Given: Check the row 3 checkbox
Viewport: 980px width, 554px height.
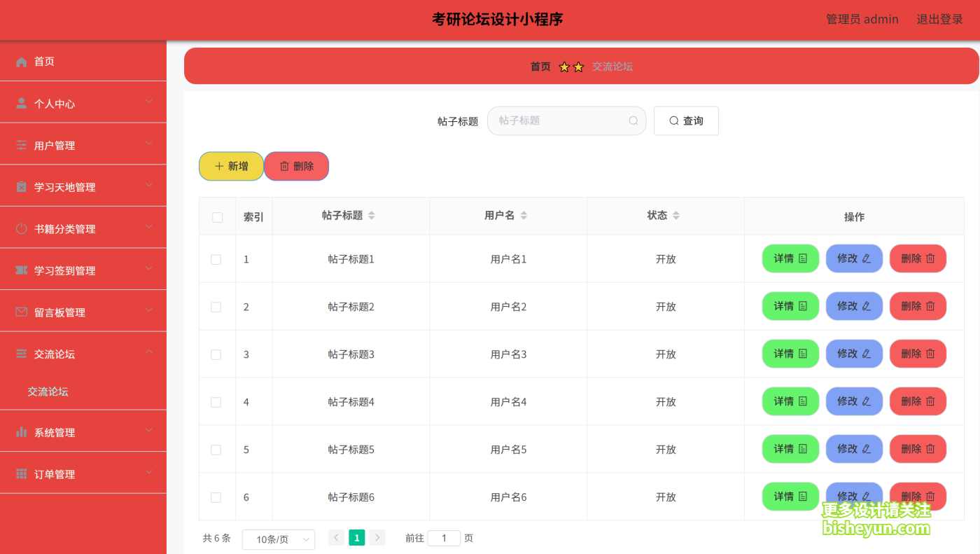Looking at the screenshot, I should [216, 354].
